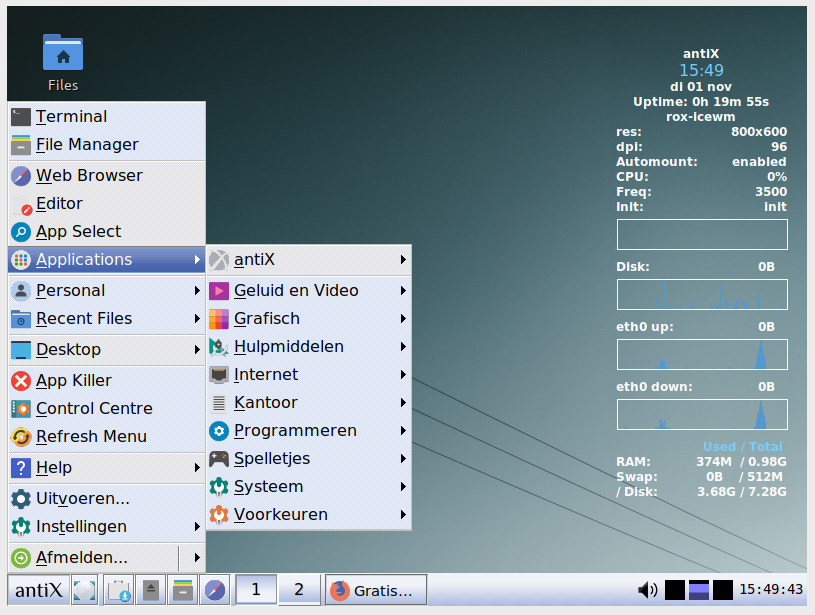This screenshot has width=815, height=615.
Task: Click Refresh Menu item
Action: click(x=90, y=437)
